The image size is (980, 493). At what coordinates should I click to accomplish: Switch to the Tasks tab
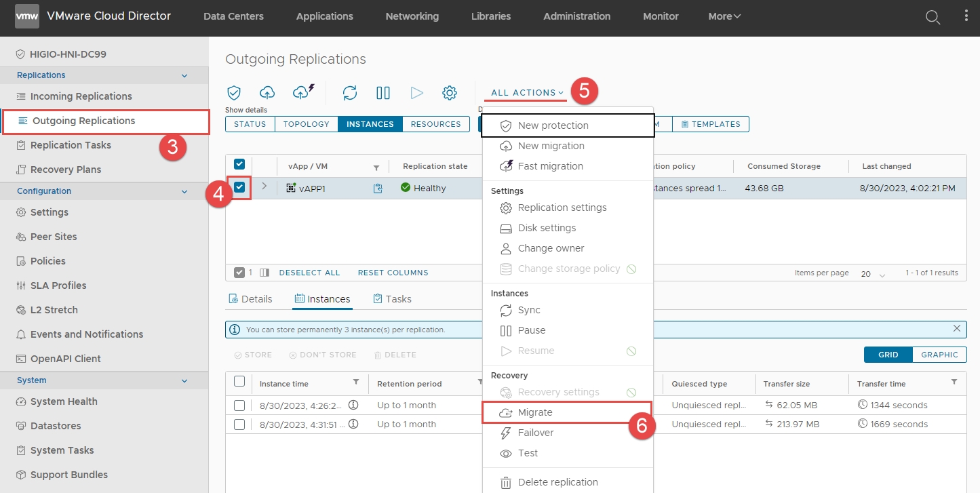click(x=392, y=299)
